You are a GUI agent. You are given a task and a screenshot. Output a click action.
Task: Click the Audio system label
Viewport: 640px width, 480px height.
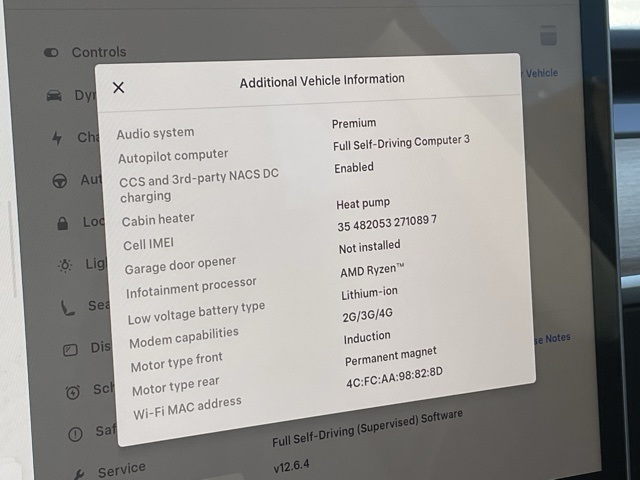click(x=156, y=133)
